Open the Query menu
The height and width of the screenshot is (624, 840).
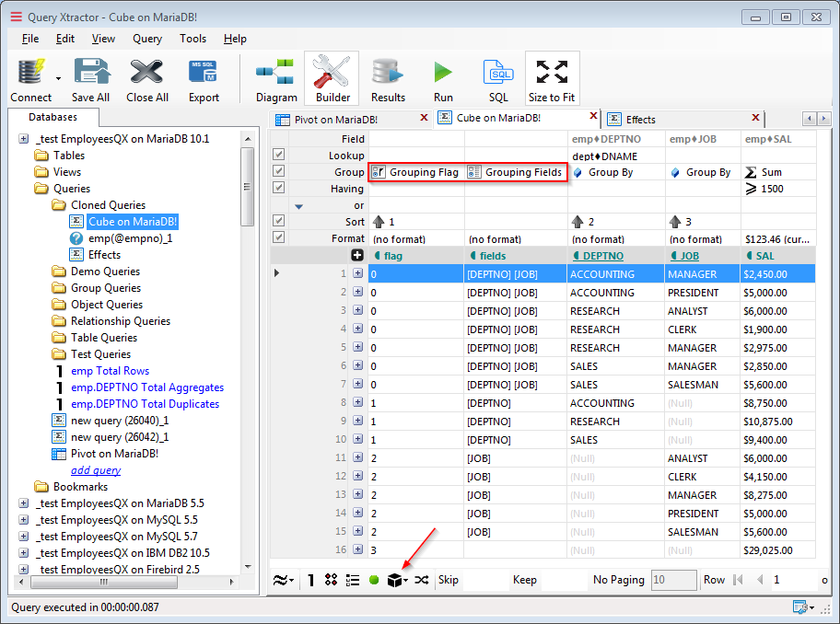pos(147,39)
